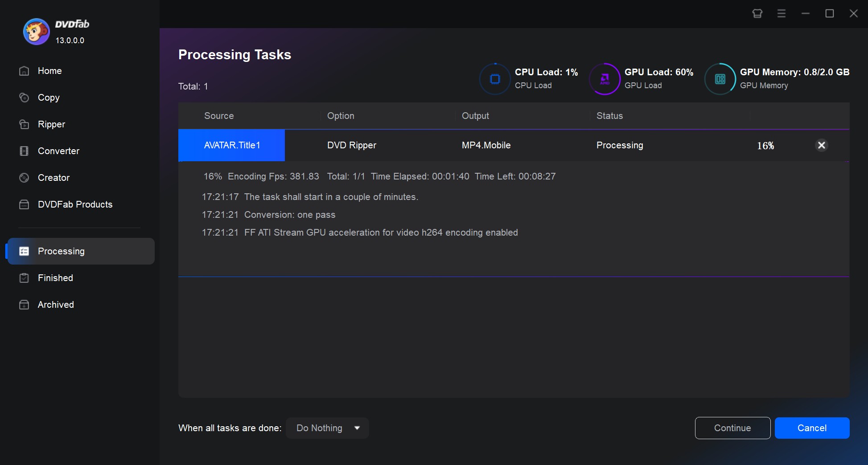Show the Processing tasks list
The image size is (868, 465).
click(x=81, y=251)
